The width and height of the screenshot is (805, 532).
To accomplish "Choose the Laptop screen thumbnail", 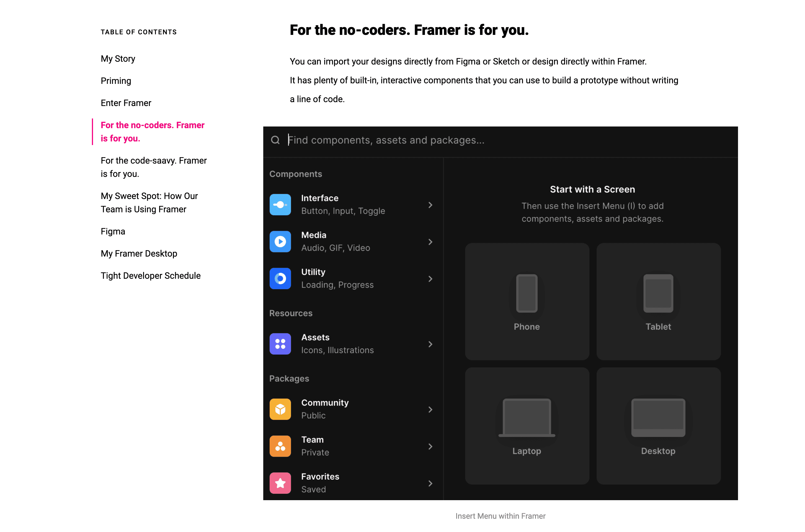I will tap(527, 426).
